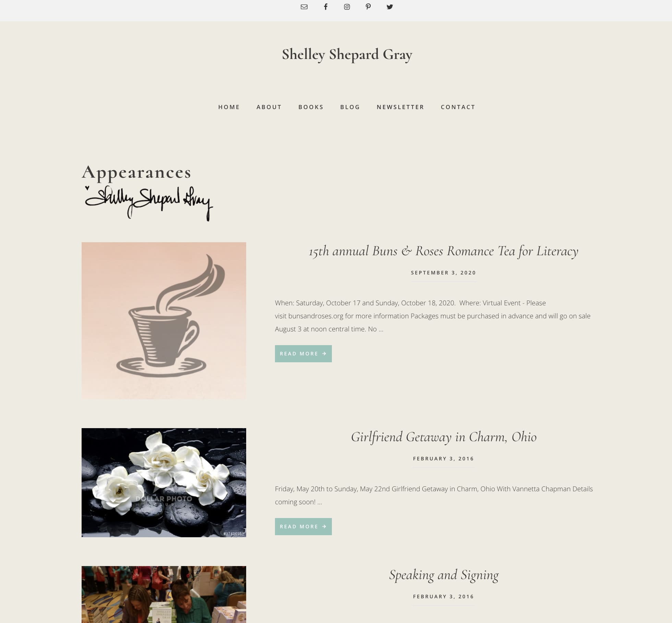Screen dimensions: 672x623
Task: Open the Instagram icon link
Action: (x=347, y=7)
